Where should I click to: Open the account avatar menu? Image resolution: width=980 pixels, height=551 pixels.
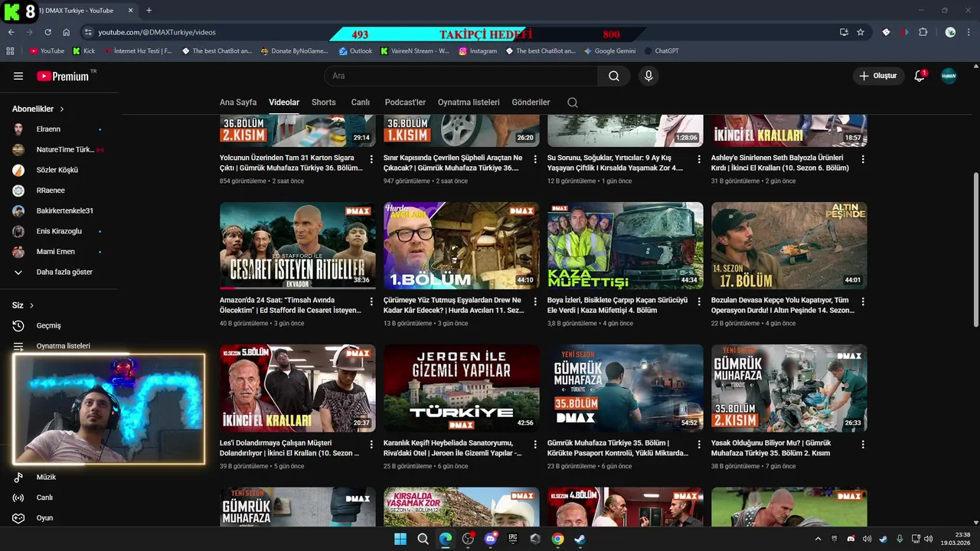pos(949,76)
